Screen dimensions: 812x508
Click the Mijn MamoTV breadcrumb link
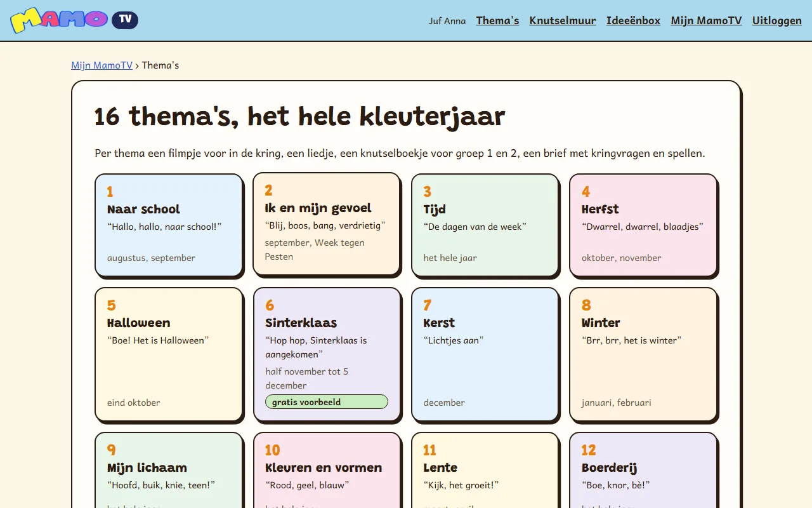pyautogui.click(x=102, y=65)
